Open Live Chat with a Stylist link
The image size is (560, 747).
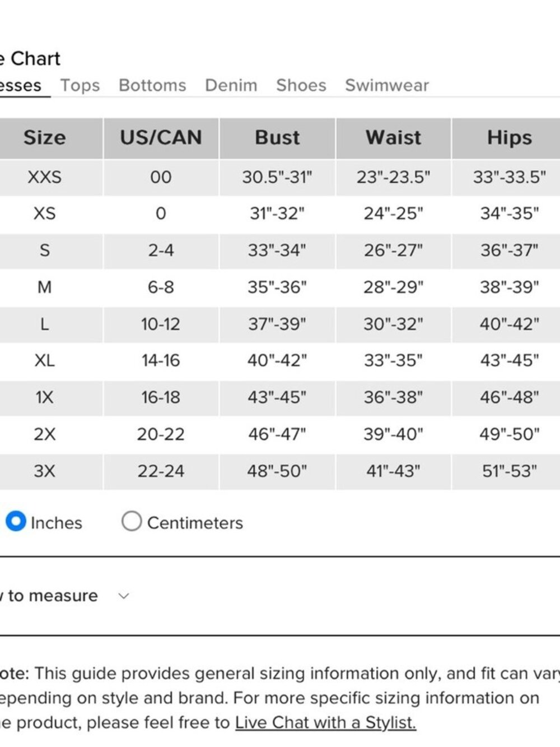pyautogui.click(x=325, y=722)
